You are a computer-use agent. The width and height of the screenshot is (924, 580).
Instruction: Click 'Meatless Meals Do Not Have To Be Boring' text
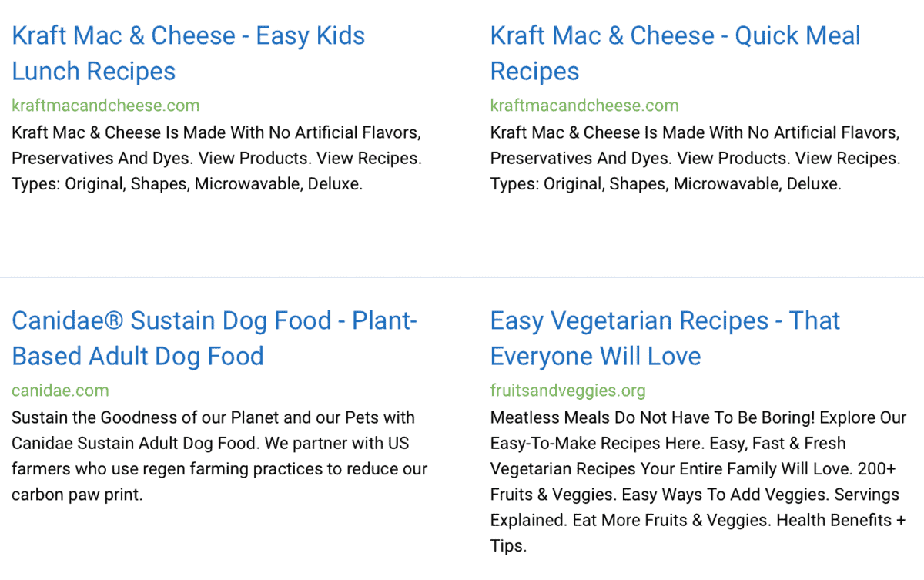(652, 418)
